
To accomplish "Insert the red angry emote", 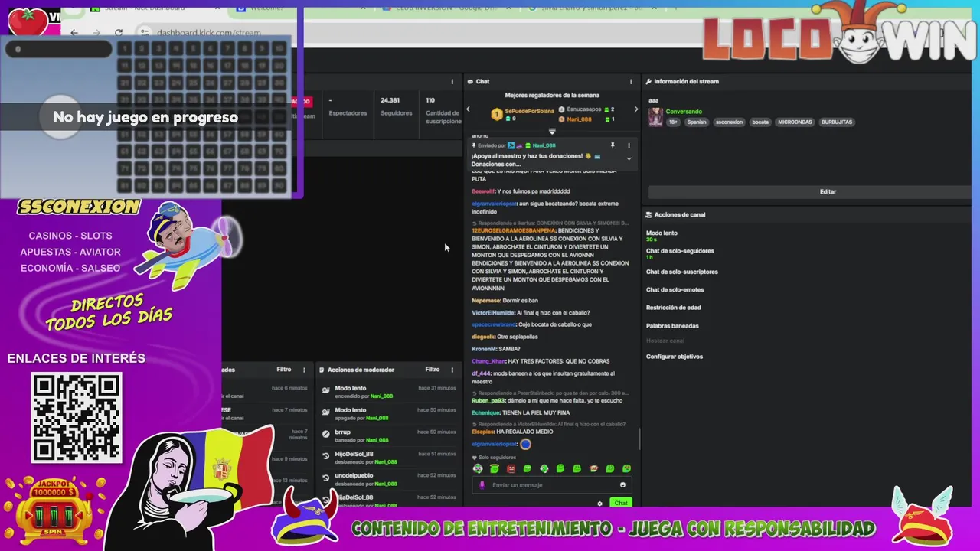I will (x=511, y=468).
